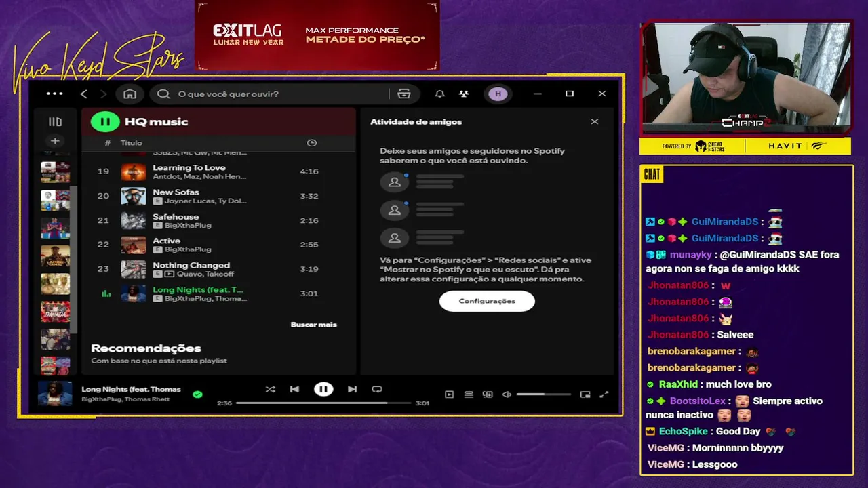Click munayky's username in chat
Image resolution: width=868 pixels, height=488 pixels.
[691, 255]
